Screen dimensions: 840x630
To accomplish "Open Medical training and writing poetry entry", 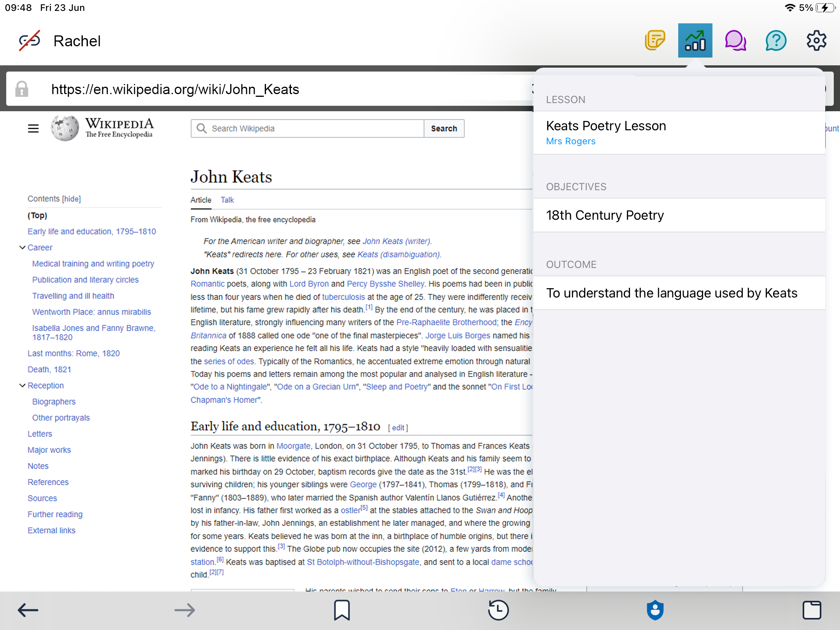I will pyautogui.click(x=93, y=264).
